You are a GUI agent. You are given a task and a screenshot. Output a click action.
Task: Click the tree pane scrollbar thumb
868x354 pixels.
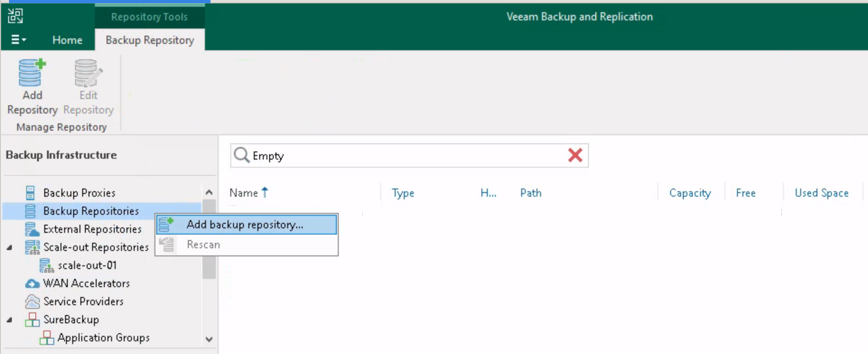(209, 239)
